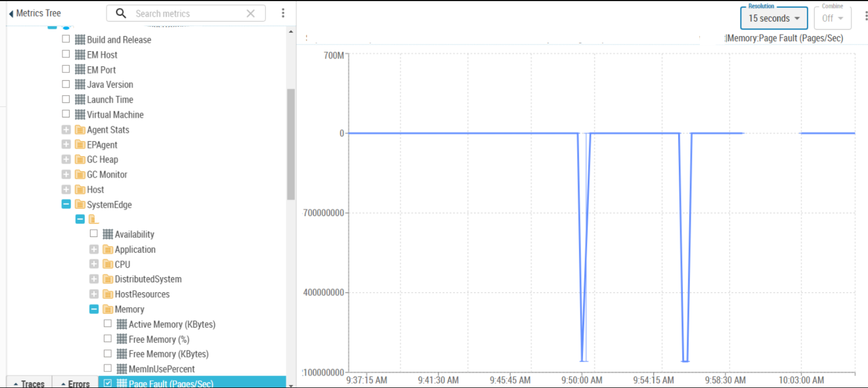Collapse the Metrics Tree panel arrow
868x388 pixels.
tap(11, 13)
